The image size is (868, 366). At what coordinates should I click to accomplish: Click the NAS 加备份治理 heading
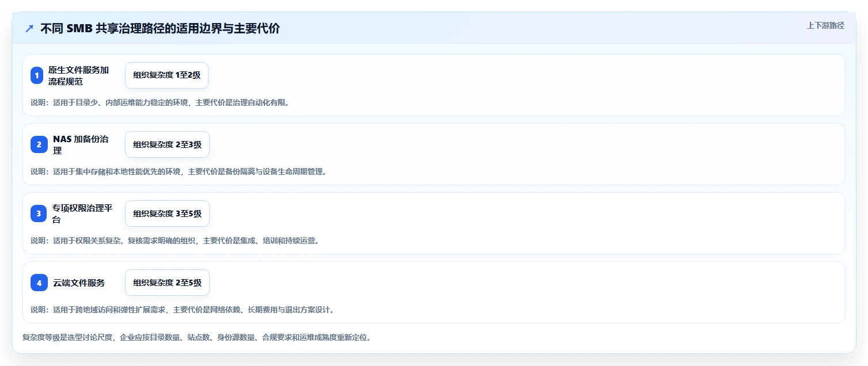coord(81,144)
